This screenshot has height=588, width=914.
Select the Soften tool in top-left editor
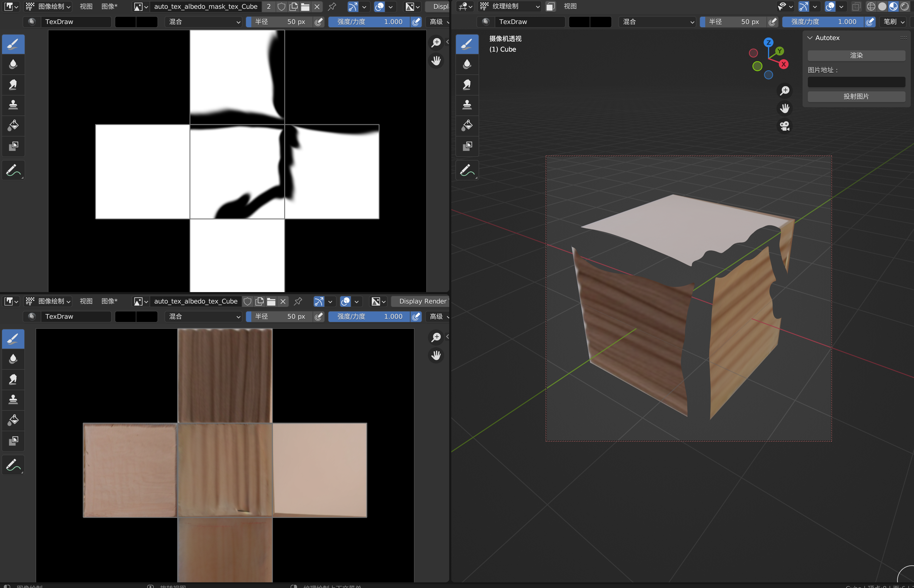tap(13, 64)
